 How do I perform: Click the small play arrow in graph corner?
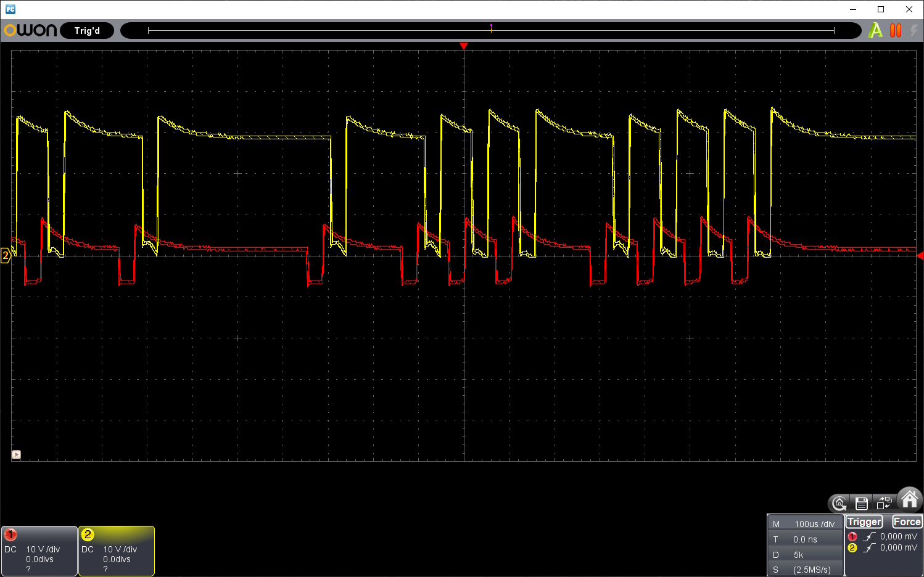click(x=17, y=454)
